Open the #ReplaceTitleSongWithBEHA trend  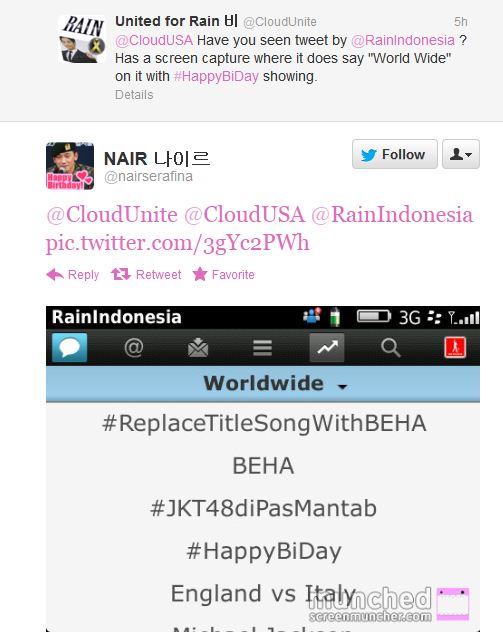[x=264, y=423]
